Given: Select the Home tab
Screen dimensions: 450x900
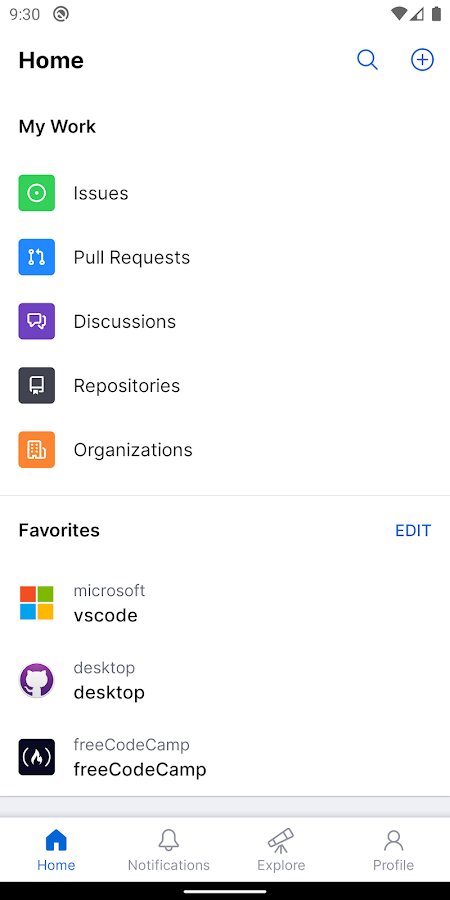Looking at the screenshot, I should 56,850.
